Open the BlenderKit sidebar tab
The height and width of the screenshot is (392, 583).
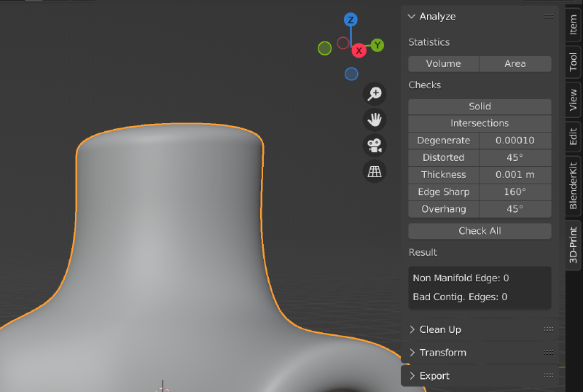[574, 186]
